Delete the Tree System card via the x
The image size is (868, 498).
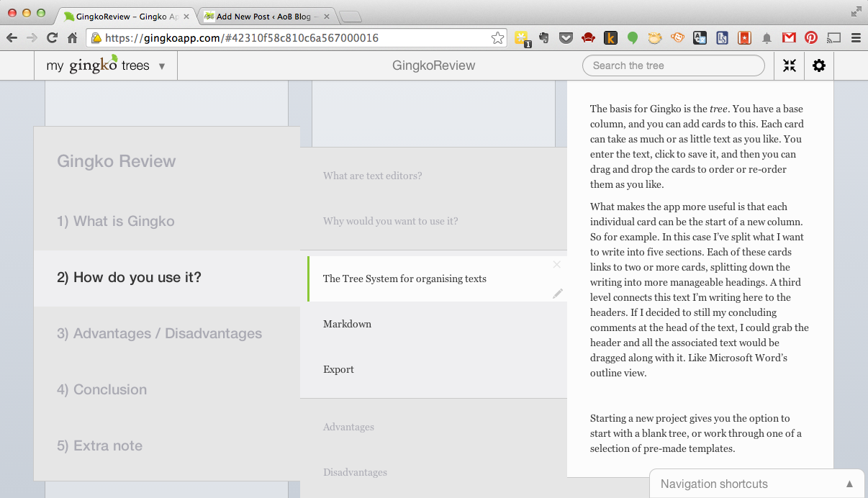(556, 265)
